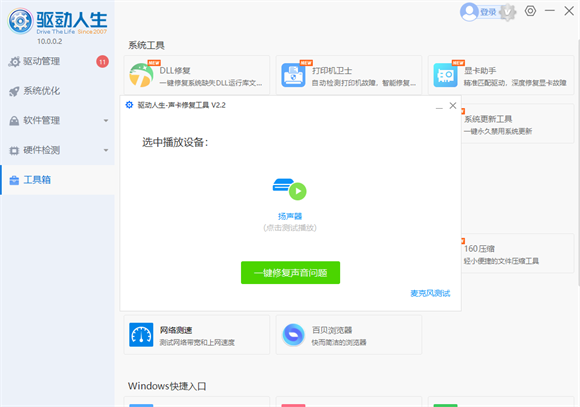Click the 硬件检测 chip icon
580x407 pixels.
[x=14, y=151]
